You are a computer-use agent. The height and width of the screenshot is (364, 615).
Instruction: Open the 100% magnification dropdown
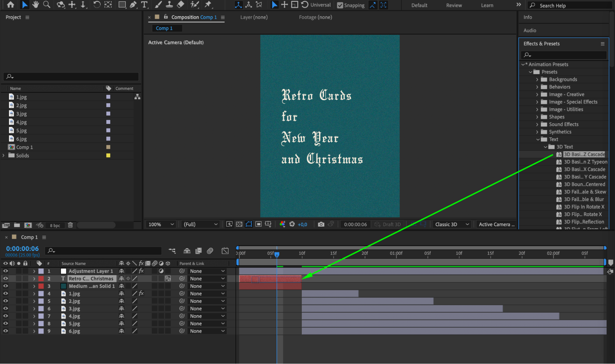click(161, 224)
